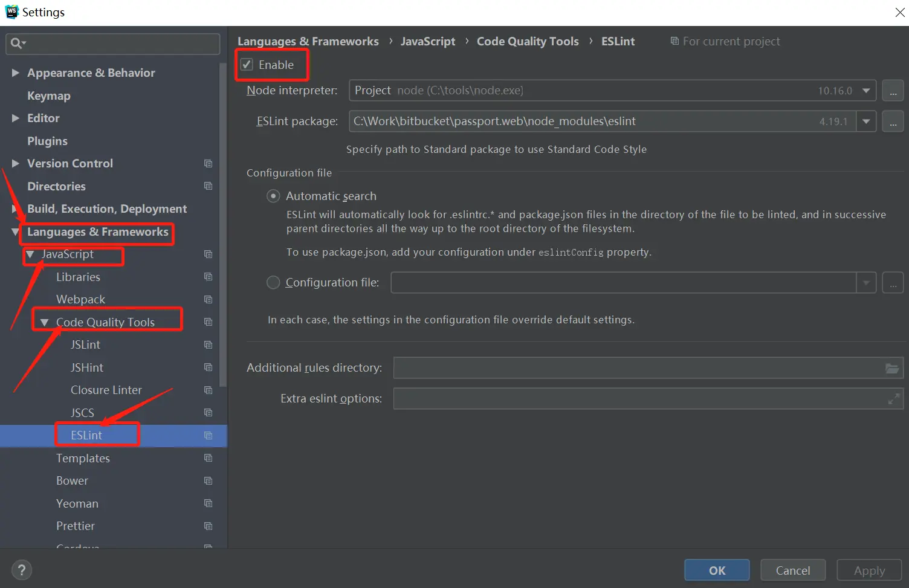The image size is (909, 588).
Task: Click project-level icon beside Version Control
Action: click(208, 163)
